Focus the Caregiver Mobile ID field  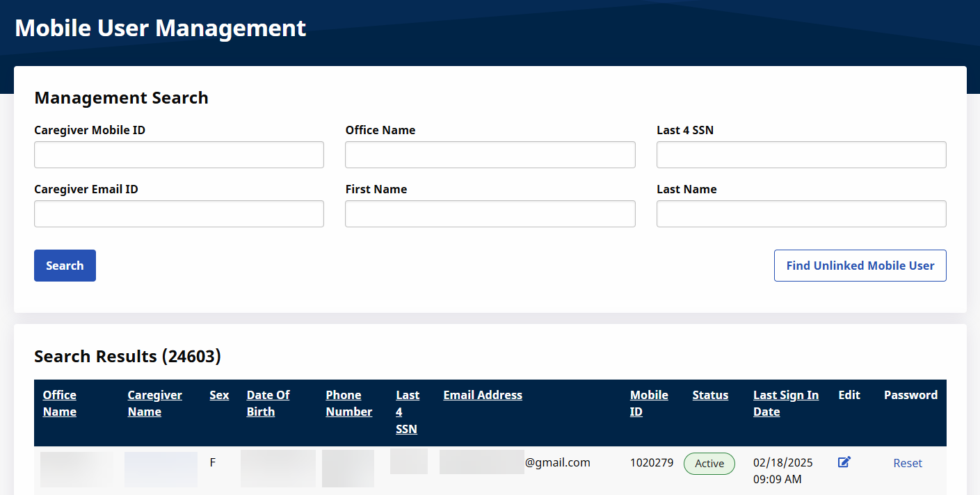[179, 155]
